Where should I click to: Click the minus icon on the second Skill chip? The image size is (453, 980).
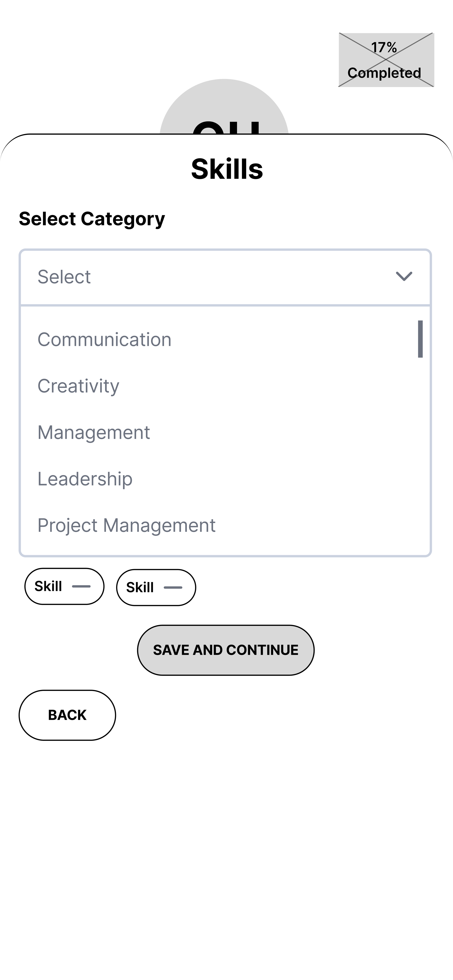[x=173, y=587]
